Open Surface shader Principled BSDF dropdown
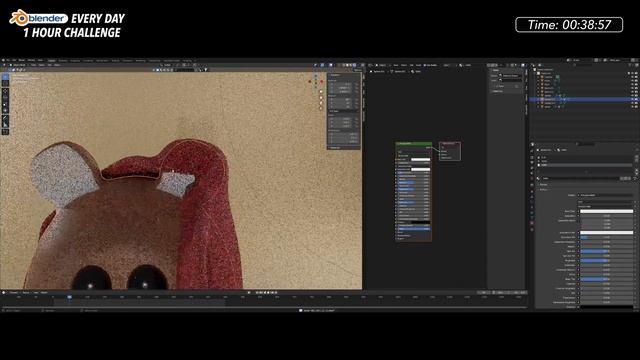 click(605, 195)
